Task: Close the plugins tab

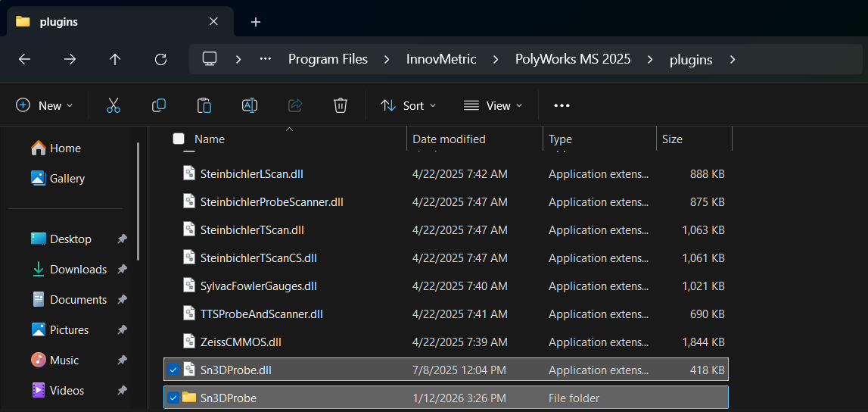Action: tap(213, 22)
